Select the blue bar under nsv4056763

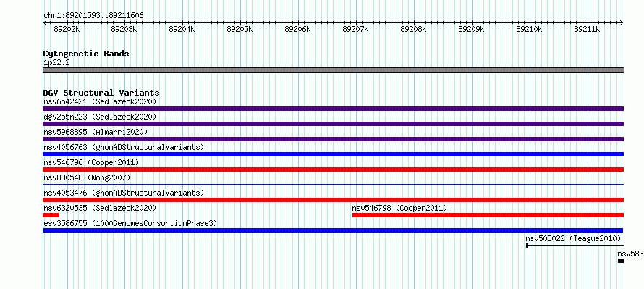(x=333, y=154)
